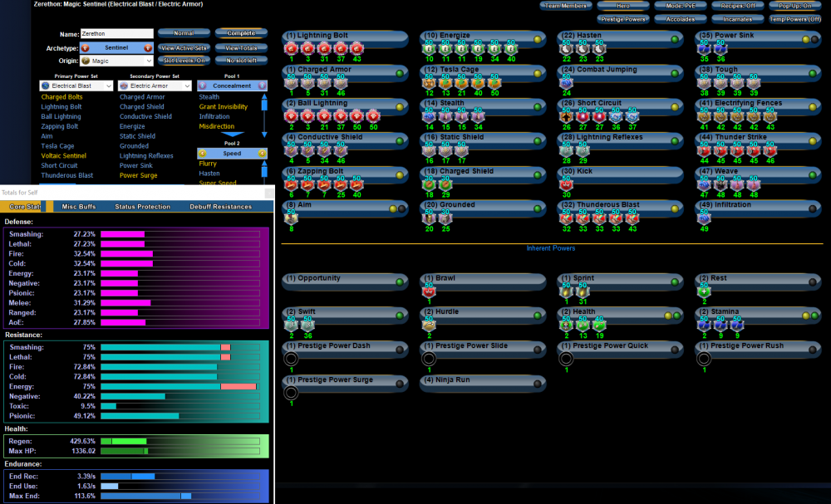The width and height of the screenshot is (831, 504).
Task: Select the Rest power's enhancement icon
Action: tap(705, 291)
